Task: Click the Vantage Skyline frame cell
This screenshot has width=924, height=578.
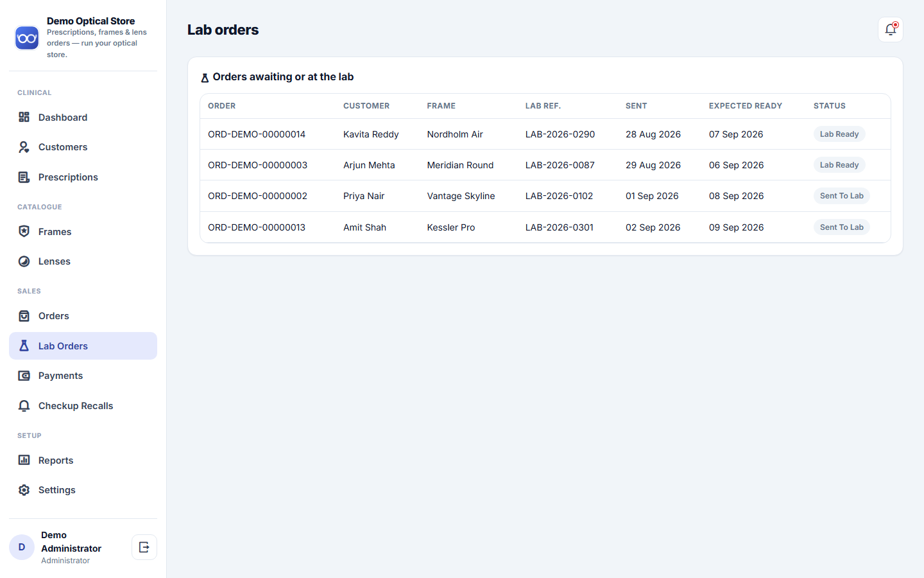Action: (x=461, y=196)
